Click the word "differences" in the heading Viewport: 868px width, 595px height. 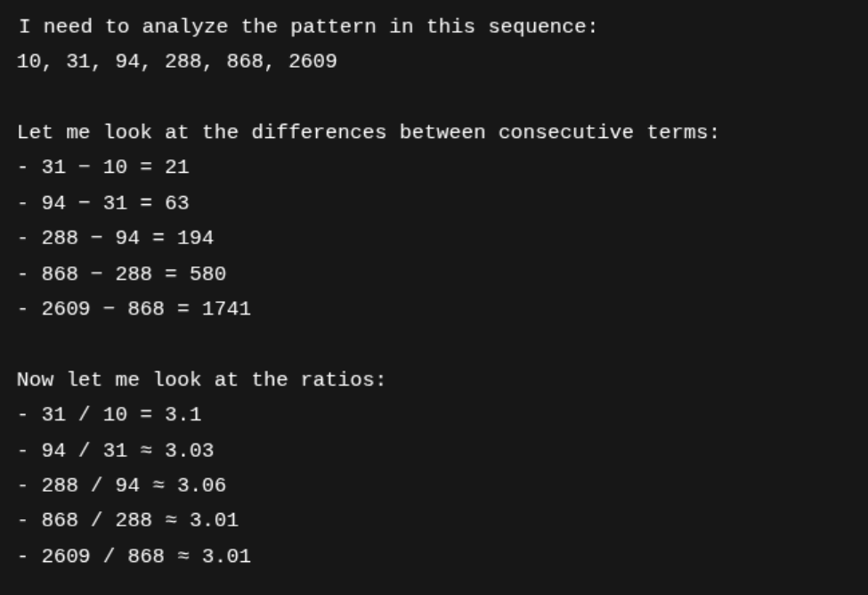(x=319, y=133)
